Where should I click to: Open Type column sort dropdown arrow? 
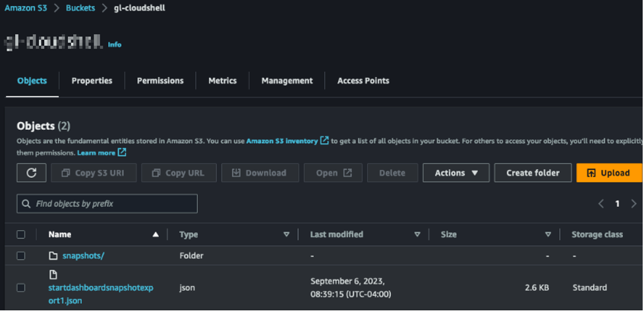pos(286,235)
